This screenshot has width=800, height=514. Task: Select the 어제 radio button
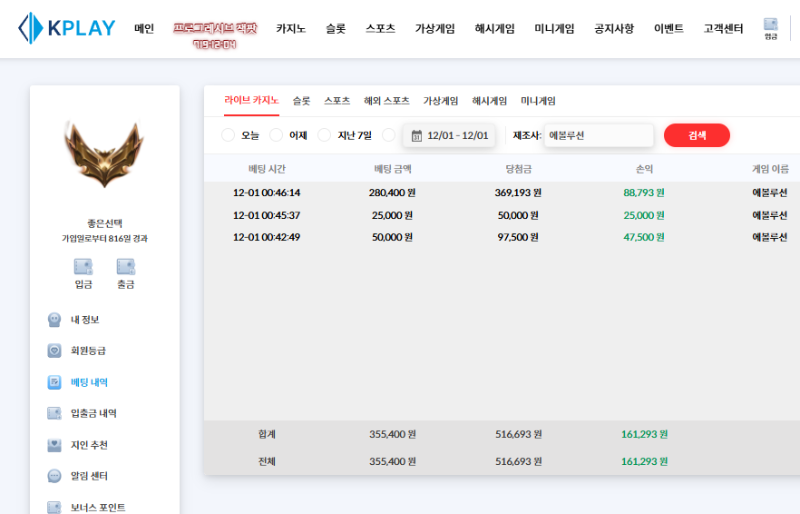pyautogui.click(x=276, y=135)
